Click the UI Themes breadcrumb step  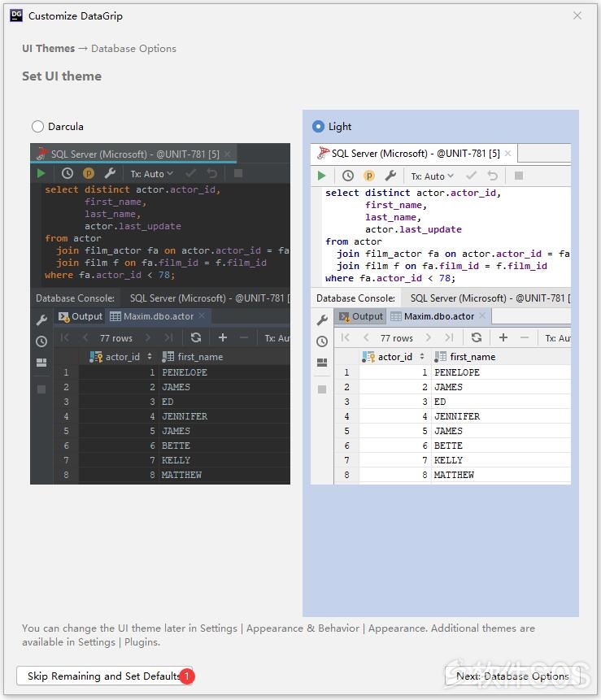[48, 48]
